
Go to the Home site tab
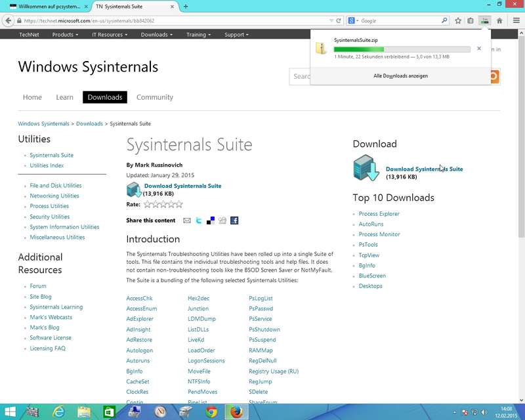32,97
